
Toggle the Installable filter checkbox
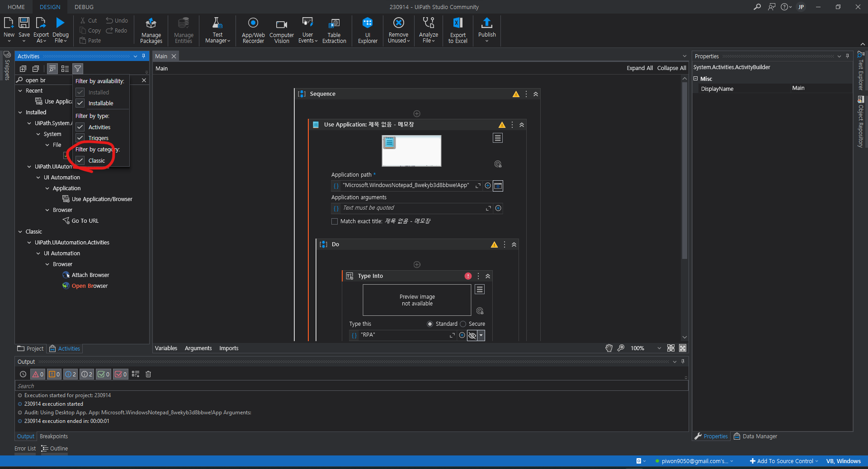(x=80, y=103)
